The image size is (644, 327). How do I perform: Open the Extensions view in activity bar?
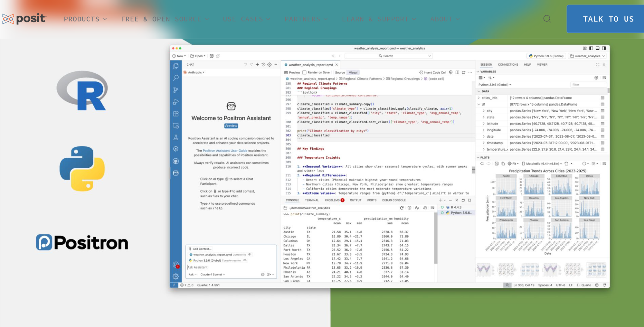pos(176,114)
